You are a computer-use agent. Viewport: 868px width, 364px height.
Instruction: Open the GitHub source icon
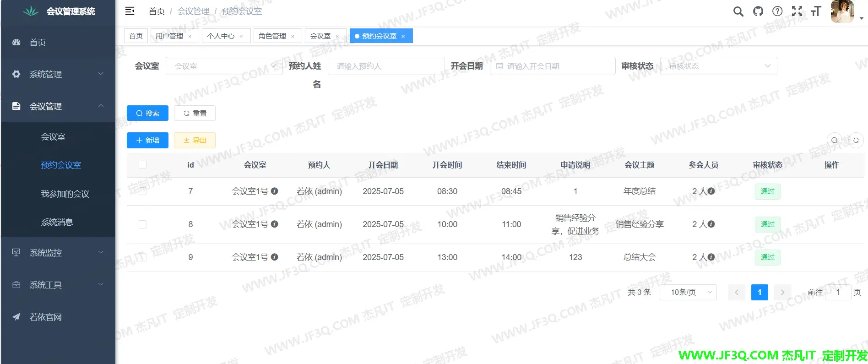click(x=758, y=11)
